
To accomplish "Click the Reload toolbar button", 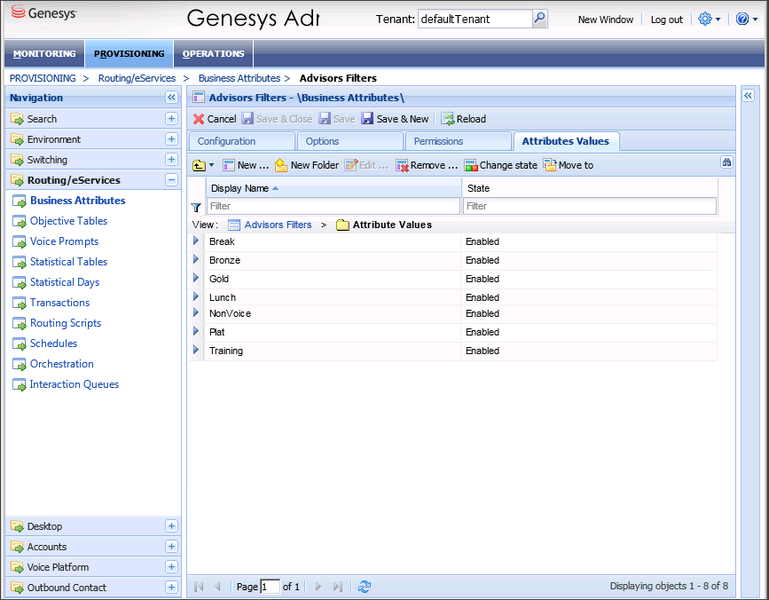I will tap(463, 119).
